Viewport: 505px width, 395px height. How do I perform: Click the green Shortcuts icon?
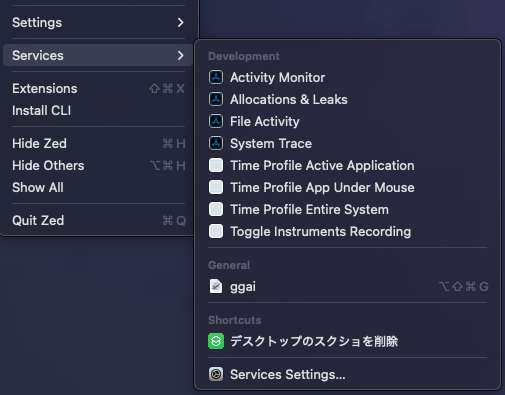[216, 341]
